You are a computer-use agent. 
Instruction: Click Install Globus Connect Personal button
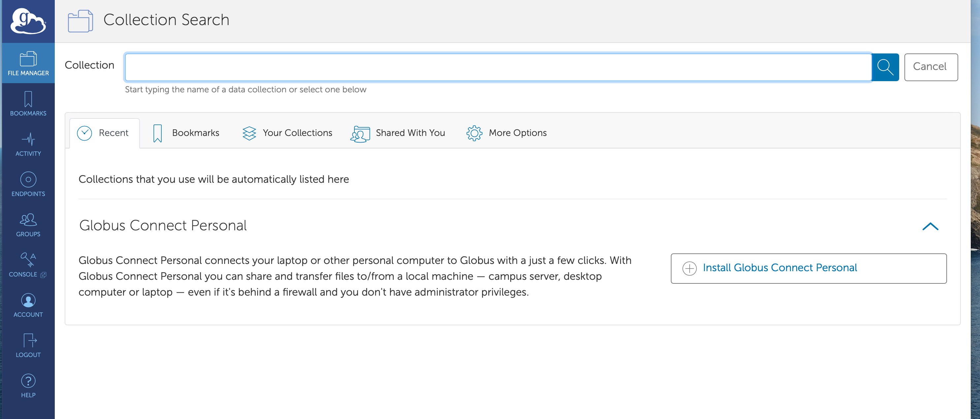[809, 268]
